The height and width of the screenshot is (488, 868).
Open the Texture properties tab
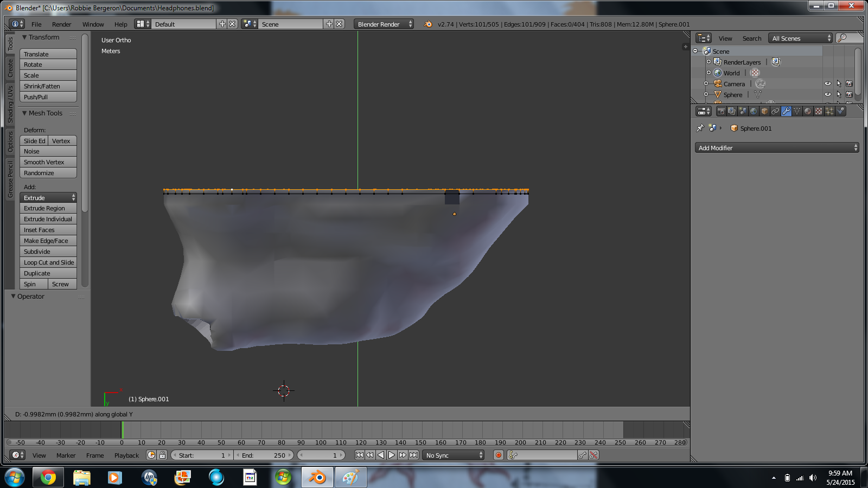819,111
